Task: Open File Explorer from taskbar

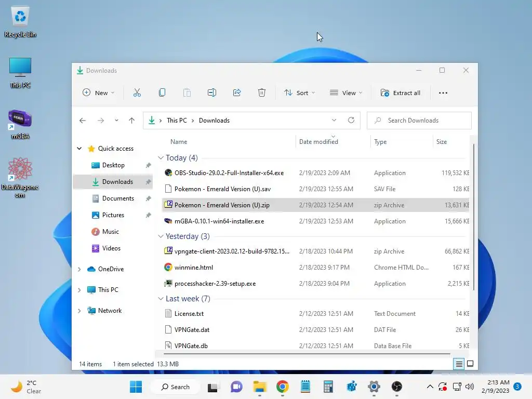Action: click(x=260, y=387)
